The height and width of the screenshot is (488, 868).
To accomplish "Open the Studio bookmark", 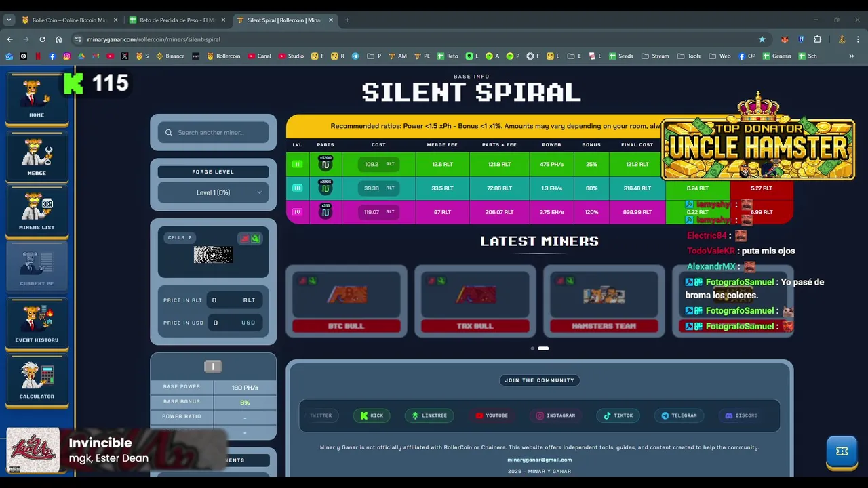I will click(x=291, y=56).
